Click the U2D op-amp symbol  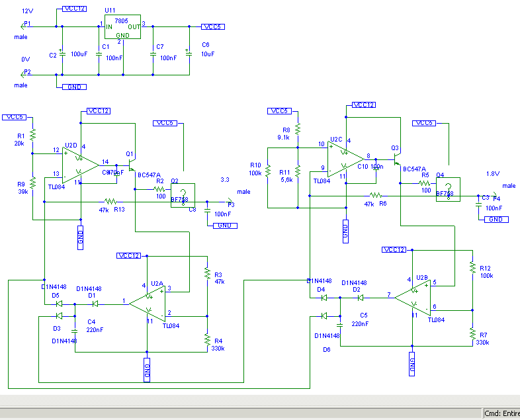(78, 163)
